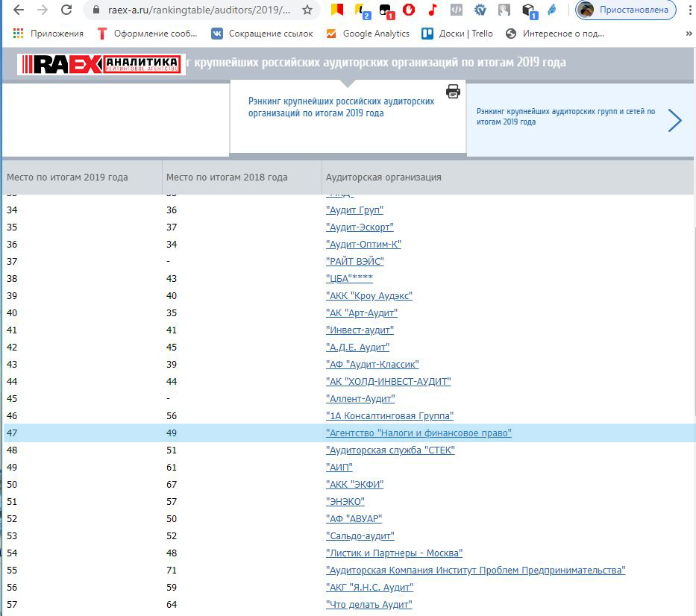Open the "Аудит-Эскорт" organization link
Screen dimensions: 696x616
360,227
